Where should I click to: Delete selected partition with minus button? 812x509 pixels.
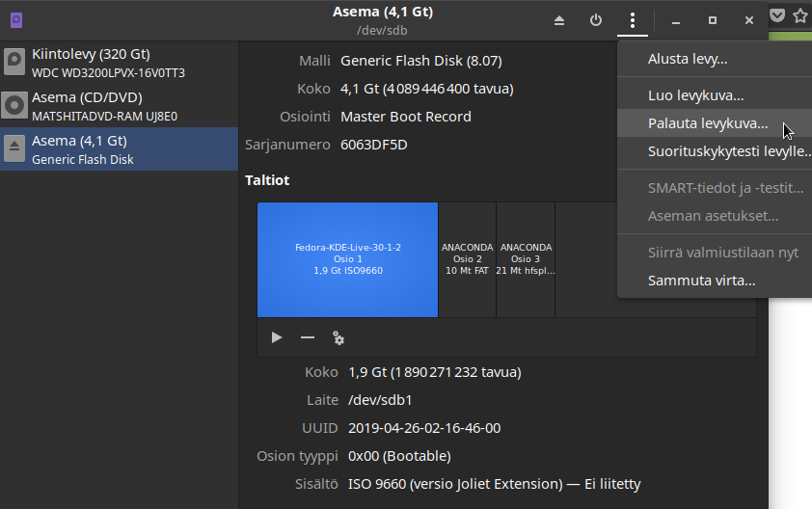coord(308,337)
